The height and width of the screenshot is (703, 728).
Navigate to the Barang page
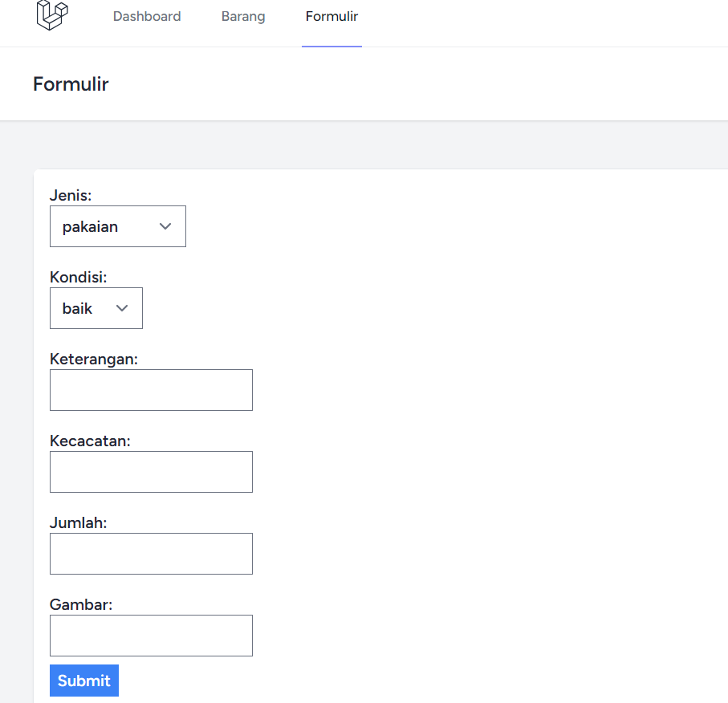click(x=242, y=16)
